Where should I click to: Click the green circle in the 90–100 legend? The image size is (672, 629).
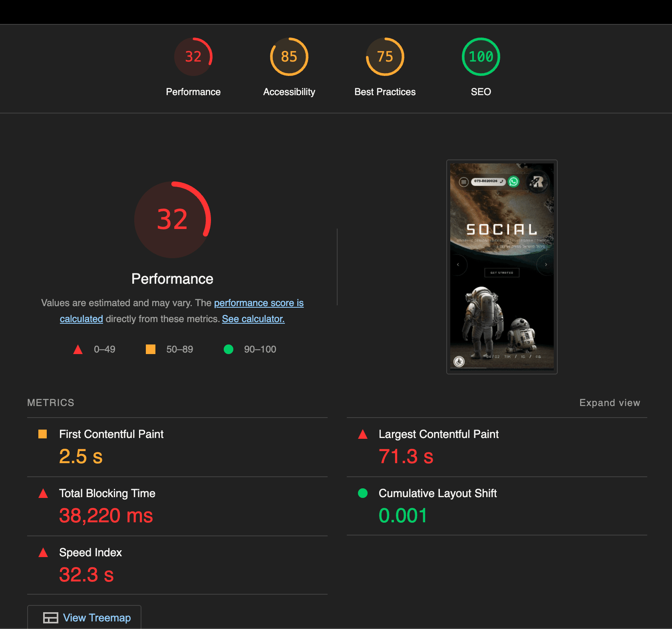pyautogui.click(x=229, y=349)
